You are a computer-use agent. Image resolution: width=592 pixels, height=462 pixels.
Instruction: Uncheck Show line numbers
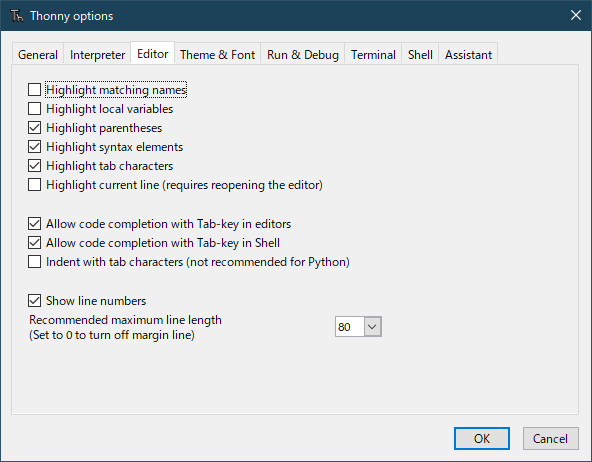click(34, 301)
